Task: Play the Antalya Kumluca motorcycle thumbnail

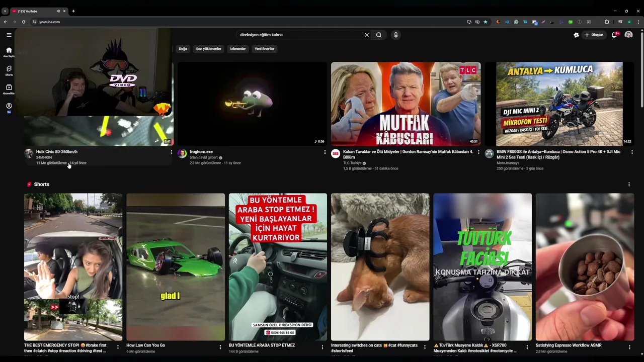Action: [559, 104]
